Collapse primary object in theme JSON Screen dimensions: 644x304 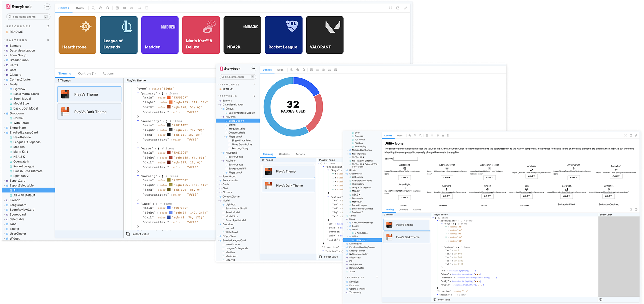pos(138,93)
